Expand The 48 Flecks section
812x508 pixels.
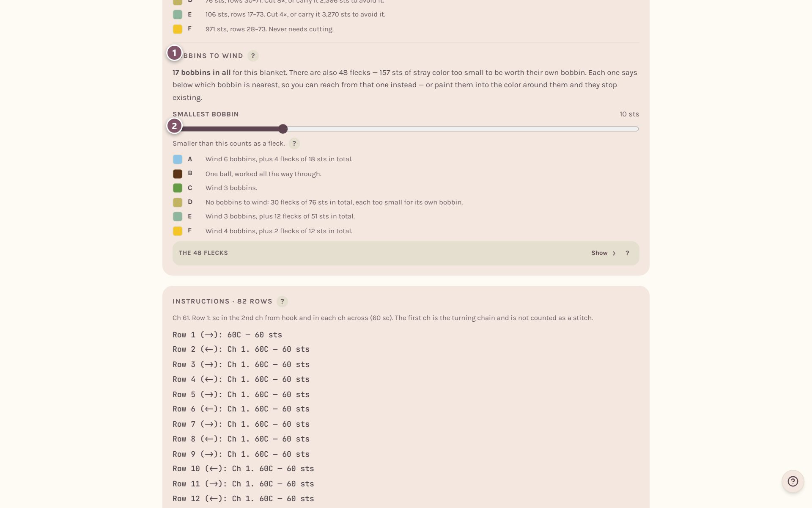406,253
